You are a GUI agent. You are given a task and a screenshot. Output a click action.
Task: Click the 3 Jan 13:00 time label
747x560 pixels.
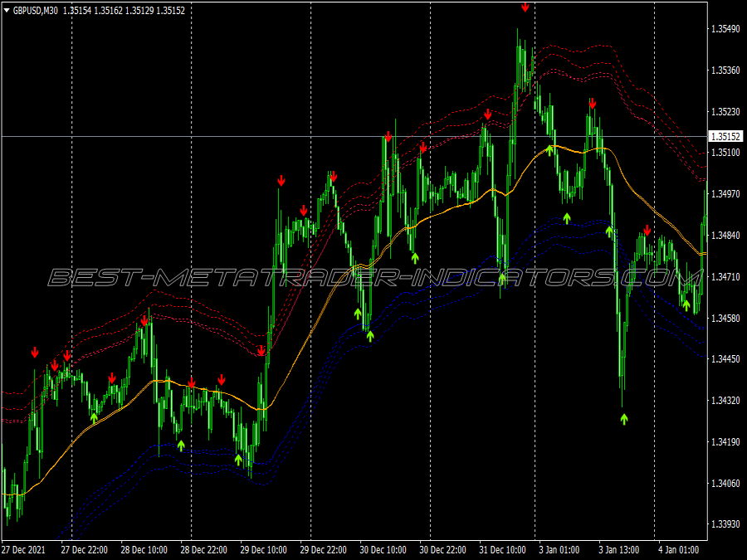pos(619,549)
